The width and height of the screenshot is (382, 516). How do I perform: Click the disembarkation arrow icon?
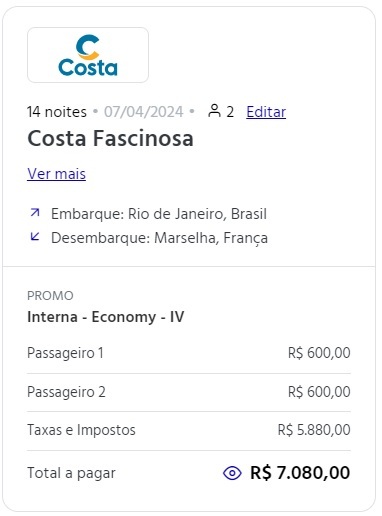(x=35, y=237)
